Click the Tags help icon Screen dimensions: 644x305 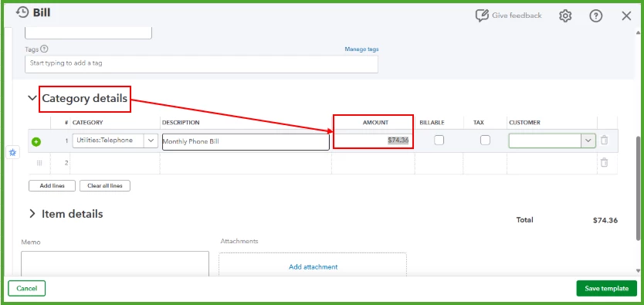[x=44, y=49]
